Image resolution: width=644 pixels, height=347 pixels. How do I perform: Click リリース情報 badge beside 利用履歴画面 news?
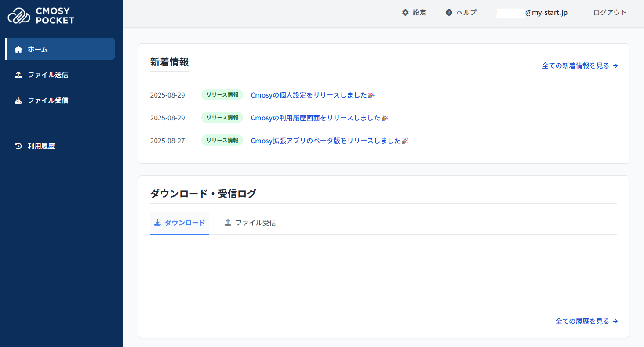pos(222,118)
